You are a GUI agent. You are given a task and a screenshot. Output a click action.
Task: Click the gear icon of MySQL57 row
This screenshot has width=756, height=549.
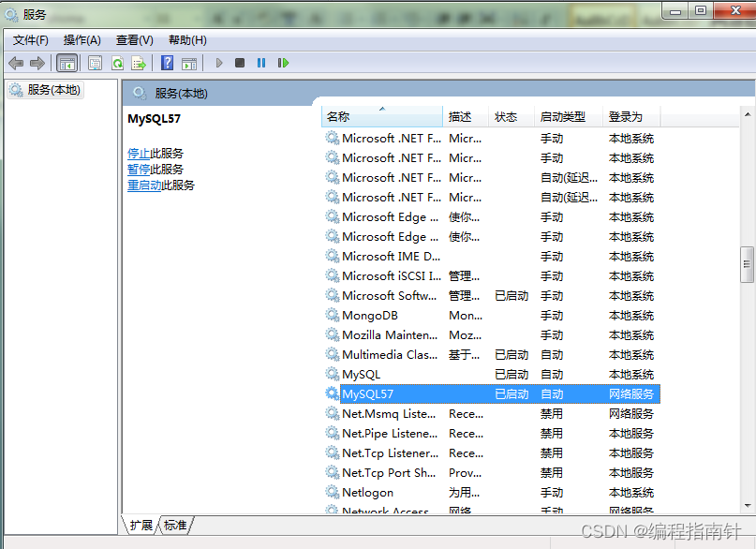click(332, 393)
